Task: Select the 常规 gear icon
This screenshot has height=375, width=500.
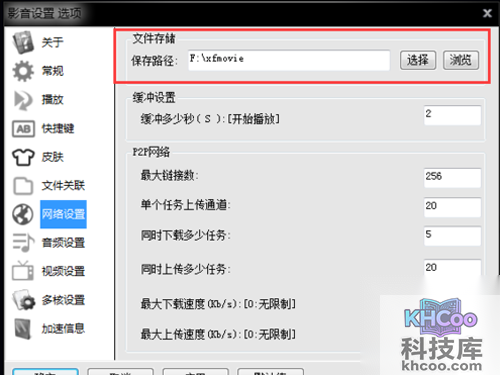Action: (x=23, y=71)
